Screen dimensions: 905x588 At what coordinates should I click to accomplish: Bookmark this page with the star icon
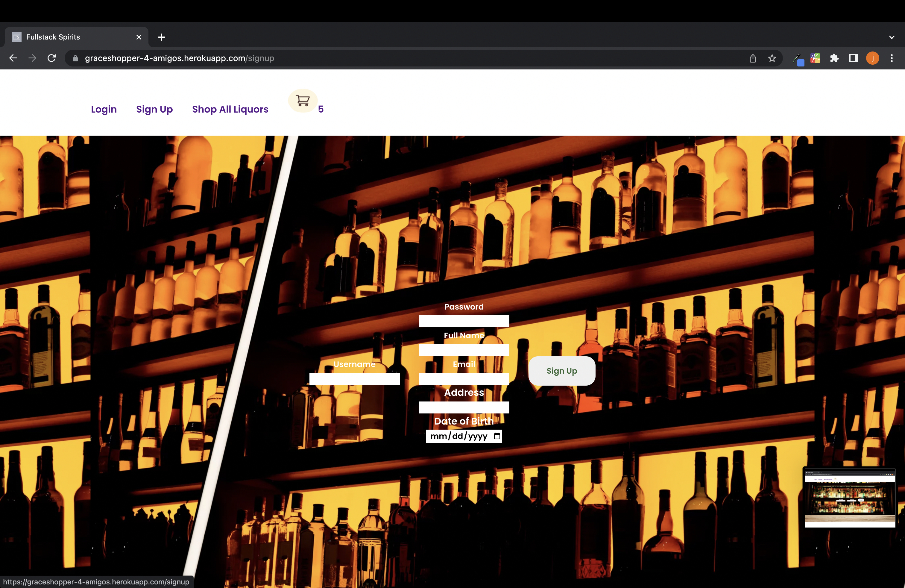coord(772,58)
